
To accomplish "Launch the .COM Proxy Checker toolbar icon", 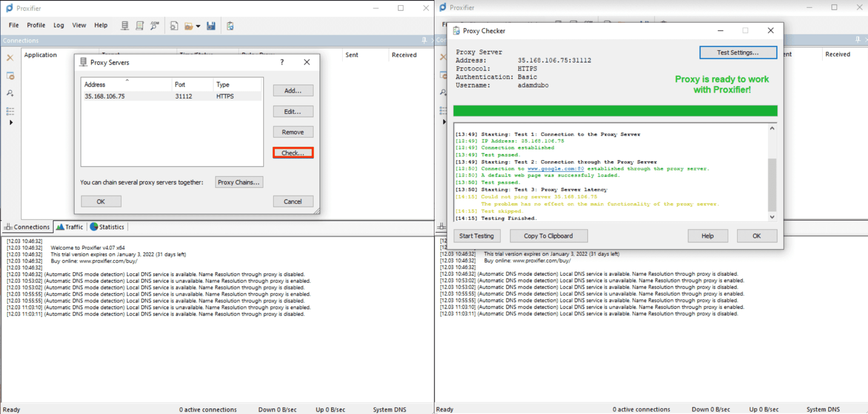I will tap(155, 25).
